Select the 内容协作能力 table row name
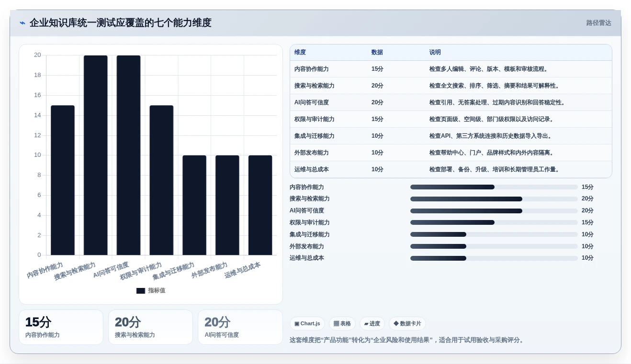The height and width of the screenshot is (364, 631). [x=312, y=69]
